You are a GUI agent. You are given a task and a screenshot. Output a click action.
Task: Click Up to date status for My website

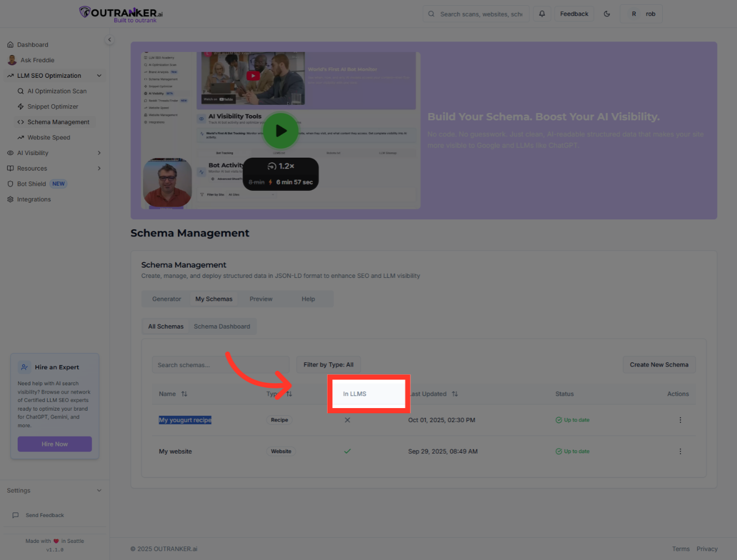[573, 452]
